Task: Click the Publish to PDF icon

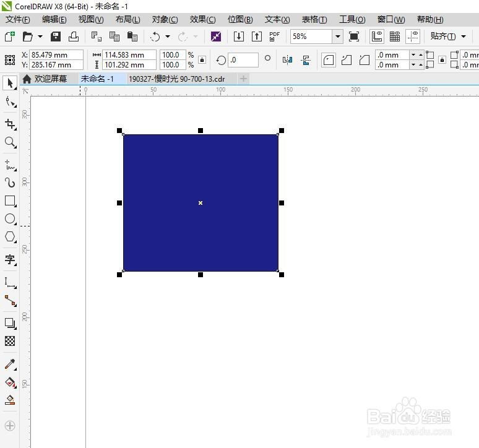Action: 274,37
